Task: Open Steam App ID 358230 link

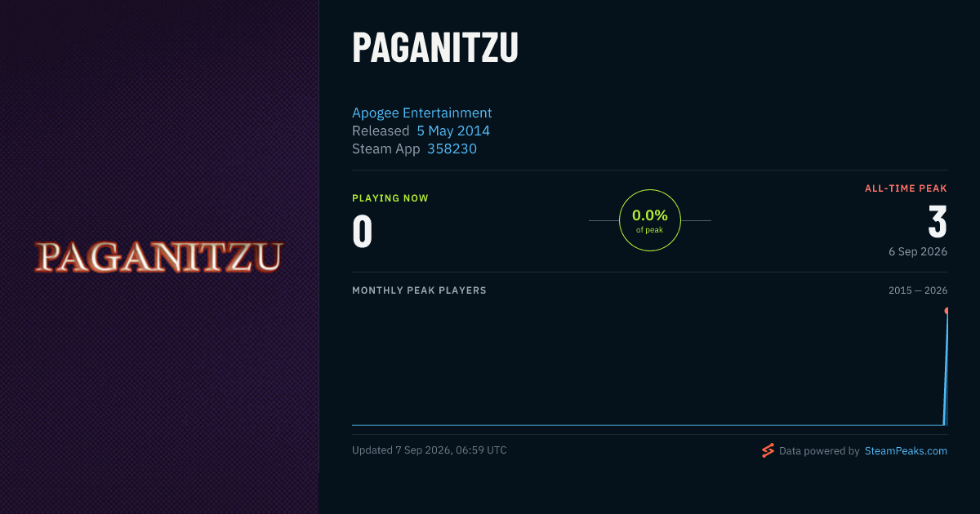Action: 452,149
